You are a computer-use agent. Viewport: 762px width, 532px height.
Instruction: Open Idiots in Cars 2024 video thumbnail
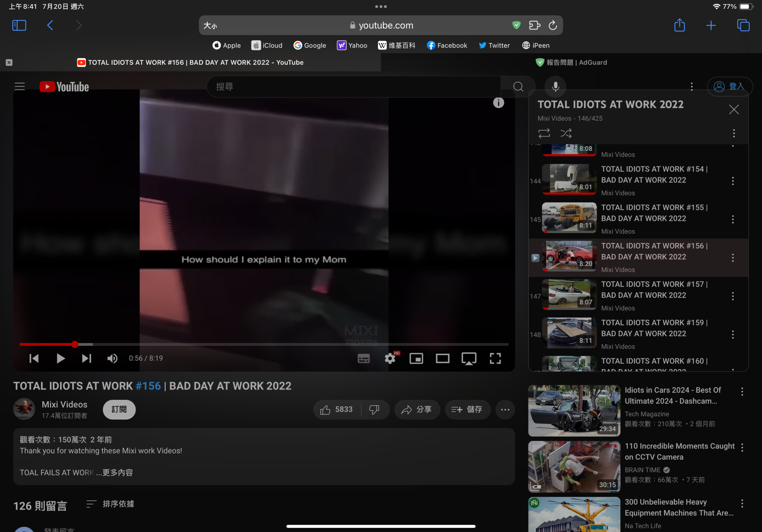point(574,411)
